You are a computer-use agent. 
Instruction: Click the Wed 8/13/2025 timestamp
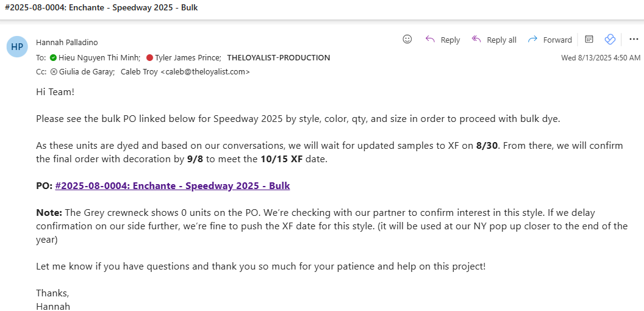(x=601, y=58)
